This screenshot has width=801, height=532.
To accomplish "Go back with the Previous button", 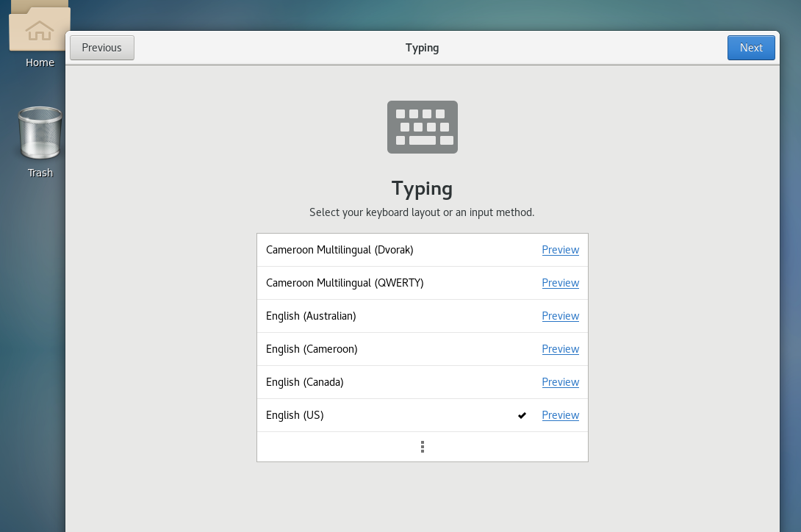I will click(x=102, y=48).
